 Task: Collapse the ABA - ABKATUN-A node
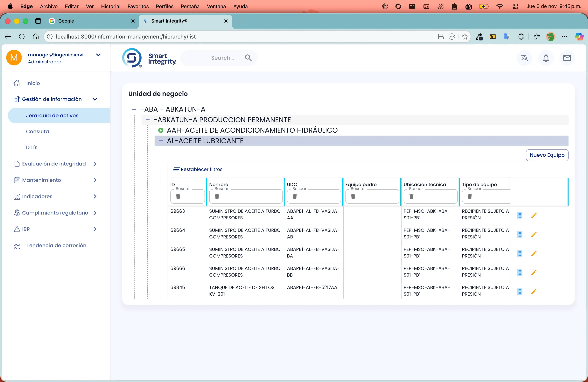coord(134,109)
